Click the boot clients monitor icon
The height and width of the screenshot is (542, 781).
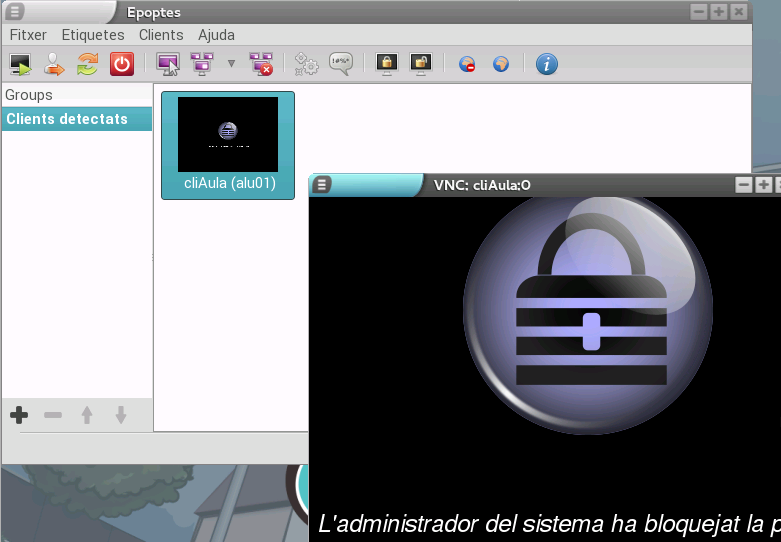click(20, 64)
